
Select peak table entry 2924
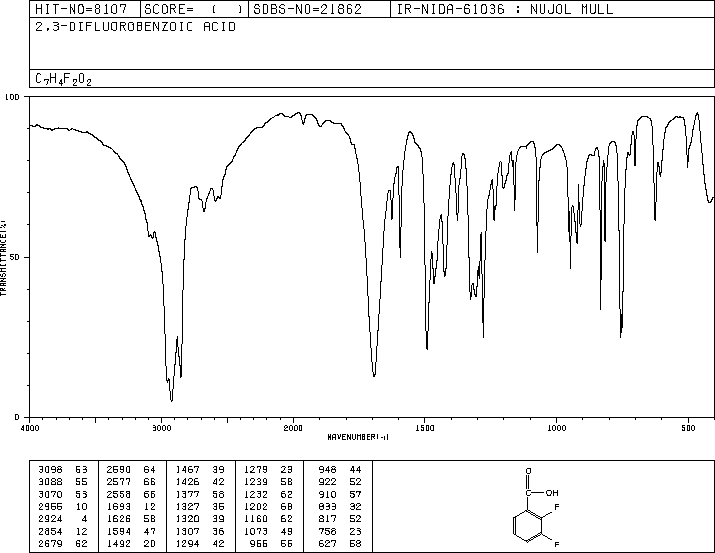click(x=63, y=519)
